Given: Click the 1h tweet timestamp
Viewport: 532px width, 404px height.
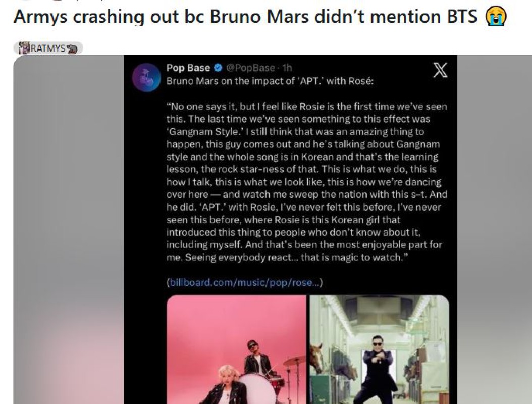Looking at the screenshot, I should tap(287, 68).
